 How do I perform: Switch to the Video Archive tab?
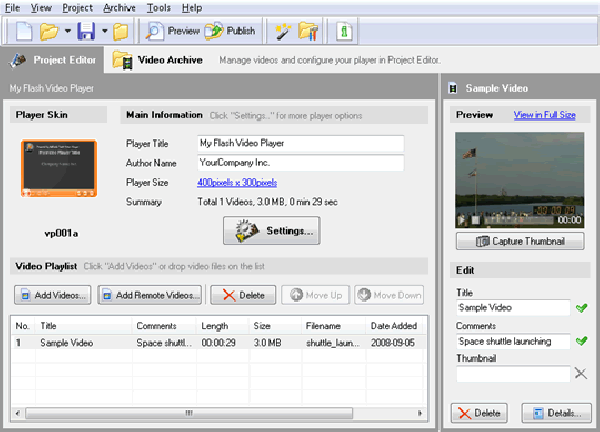(158, 60)
